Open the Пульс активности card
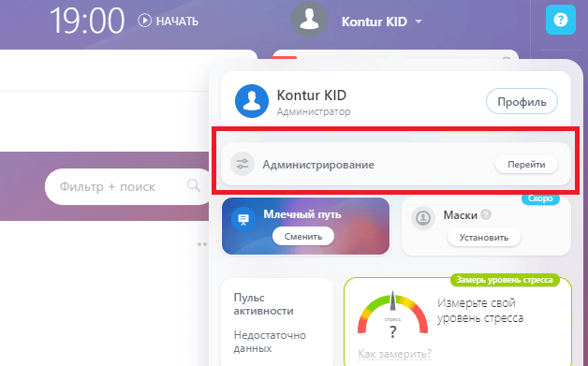The image size is (588, 366). tap(277, 323)
